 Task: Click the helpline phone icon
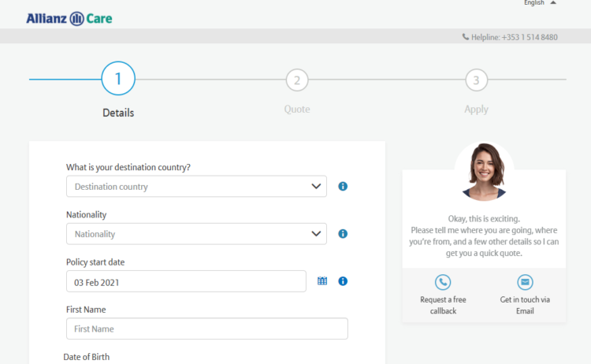(x=466, y=37)
